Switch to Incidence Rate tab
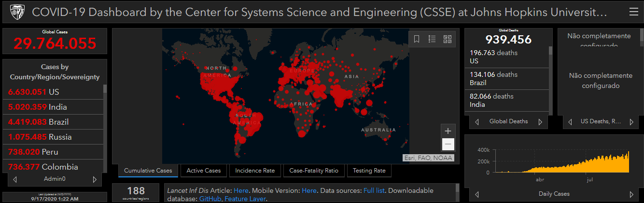The image size is (644, 203). [x=255, y=171]
